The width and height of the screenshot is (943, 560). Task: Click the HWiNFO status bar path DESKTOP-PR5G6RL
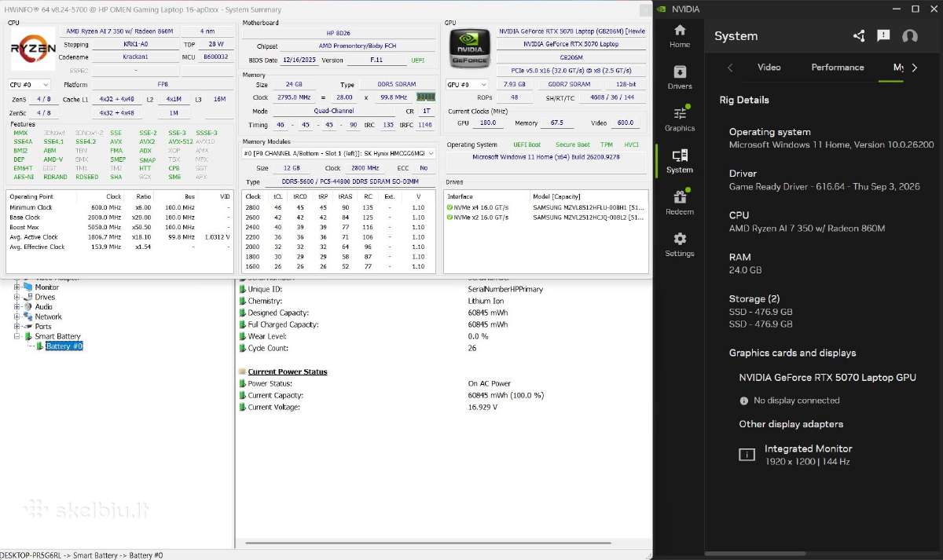click(82, 555)
